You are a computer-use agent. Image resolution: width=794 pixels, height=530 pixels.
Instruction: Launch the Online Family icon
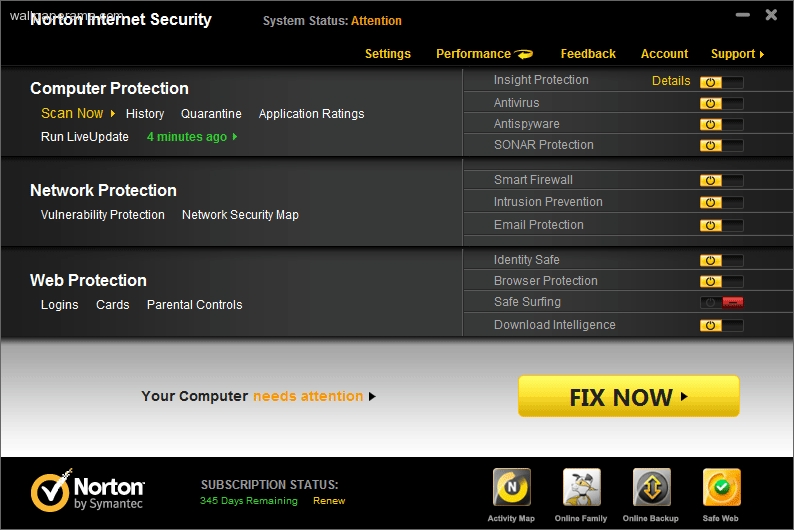(581, 487)
